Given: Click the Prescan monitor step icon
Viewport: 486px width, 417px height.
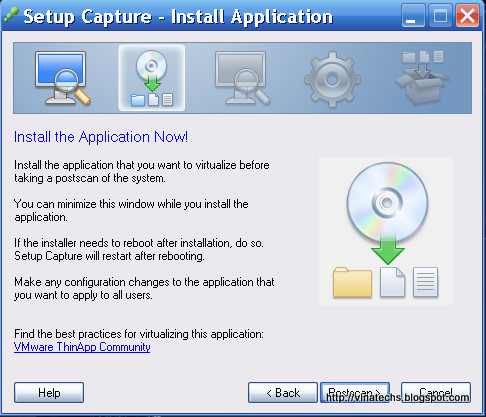Looking at the screenshot, I should pos(62,78).
